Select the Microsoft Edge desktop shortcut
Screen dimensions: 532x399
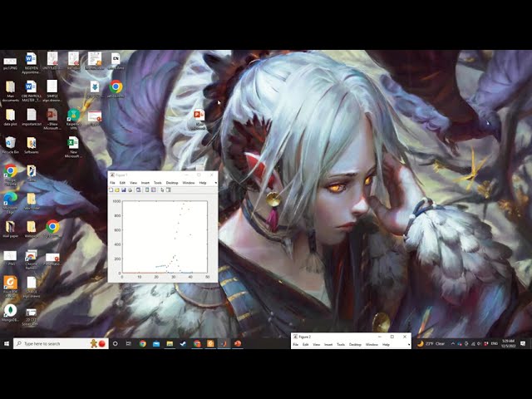tap(11, 203)
